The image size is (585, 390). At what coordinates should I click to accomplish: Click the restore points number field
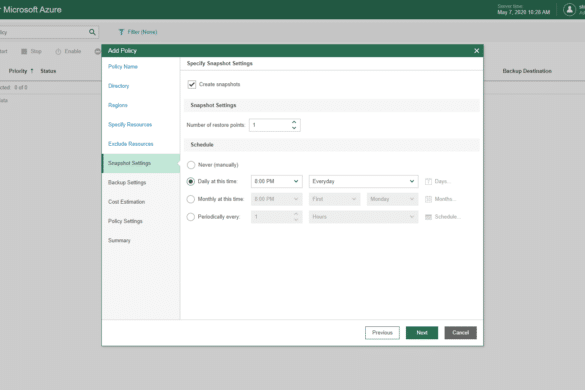tap(270, 125)
